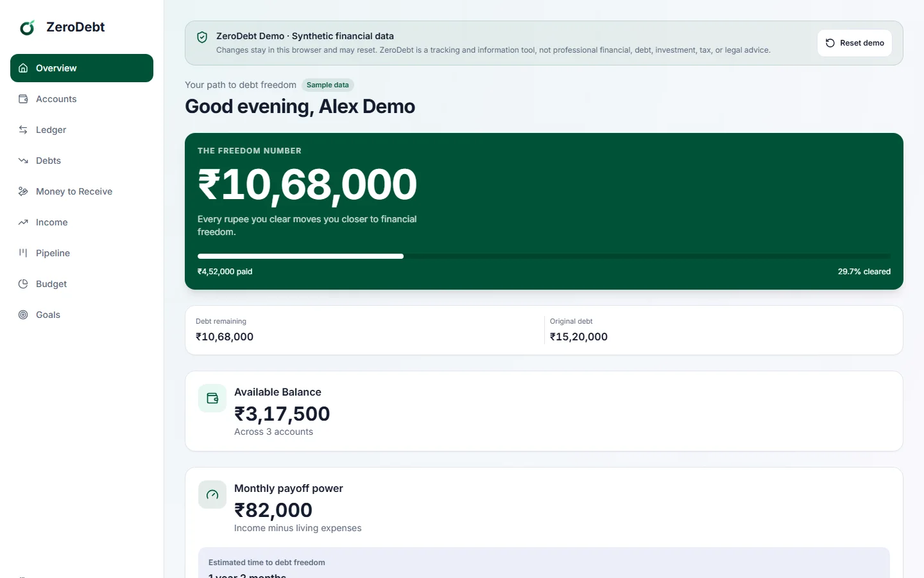The width and height of the screenshot is (924, 578).
Task: Click the 29.7% cleared label
Action: pyautogui.click(x=864, y=272)
